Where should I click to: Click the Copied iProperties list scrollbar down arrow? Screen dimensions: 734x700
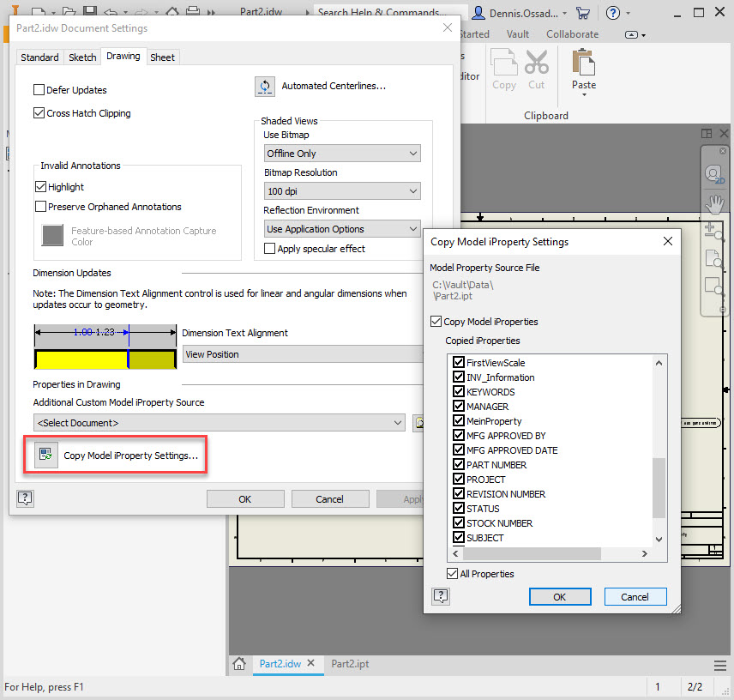[659, 539]
